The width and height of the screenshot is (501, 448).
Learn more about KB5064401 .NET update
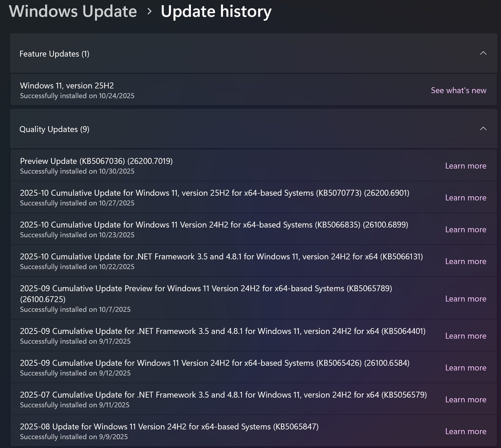click(465, 336)
